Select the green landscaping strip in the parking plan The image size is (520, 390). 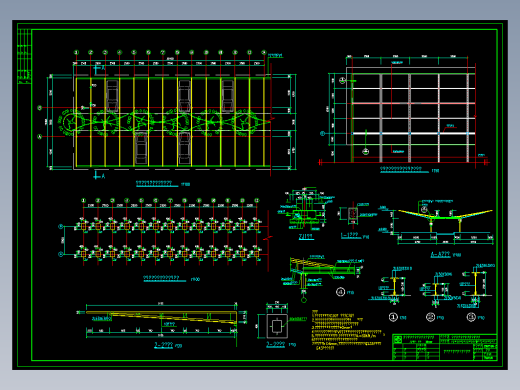click(x=163, y=122)
